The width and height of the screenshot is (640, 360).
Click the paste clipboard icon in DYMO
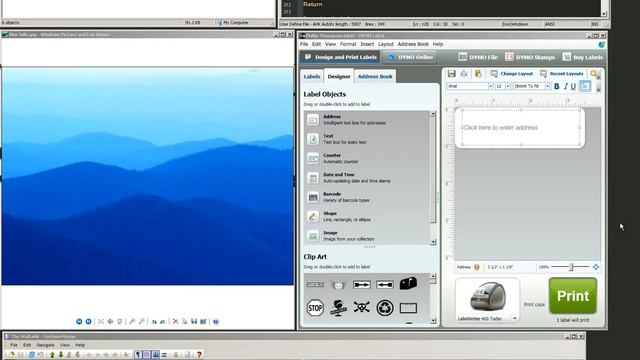[x=478, y=73]
